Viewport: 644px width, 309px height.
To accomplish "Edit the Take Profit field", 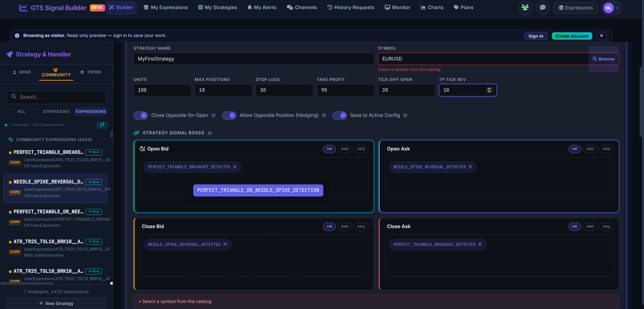I will 345,90.
